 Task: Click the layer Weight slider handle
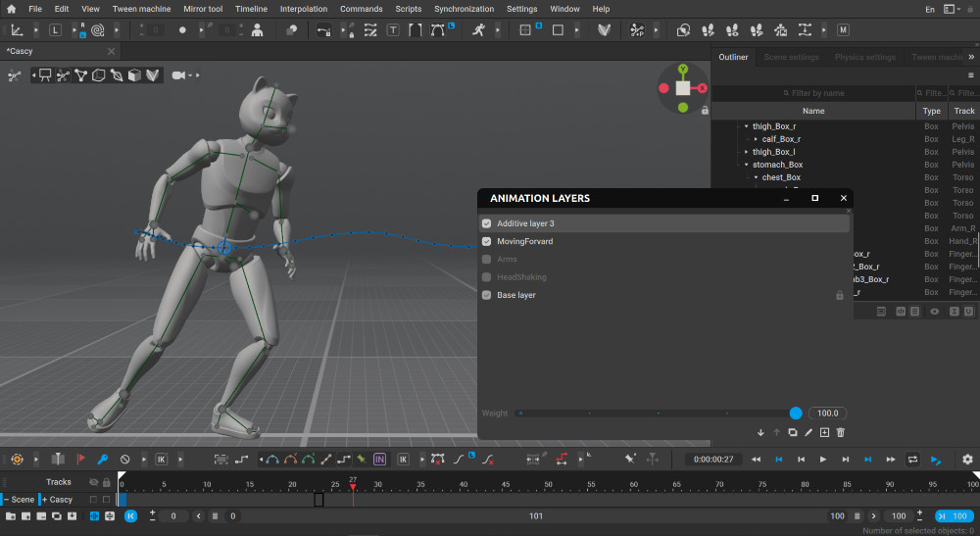coord(796,413)
